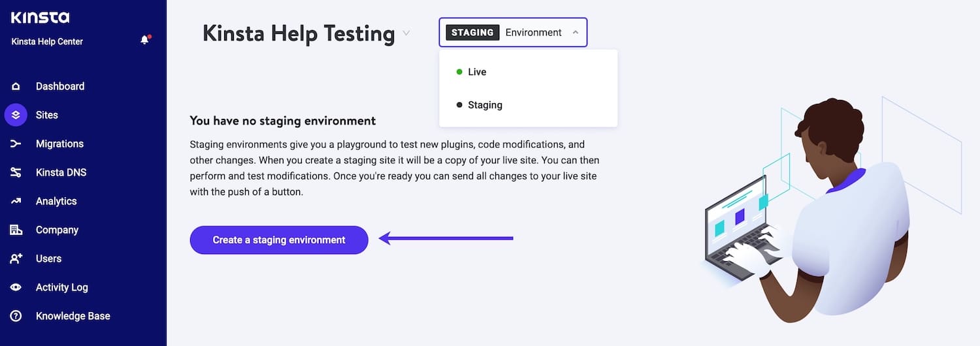980x346 pixels.
Task: Collapse the Staging Environment dropdown
Action: (513, 33)
